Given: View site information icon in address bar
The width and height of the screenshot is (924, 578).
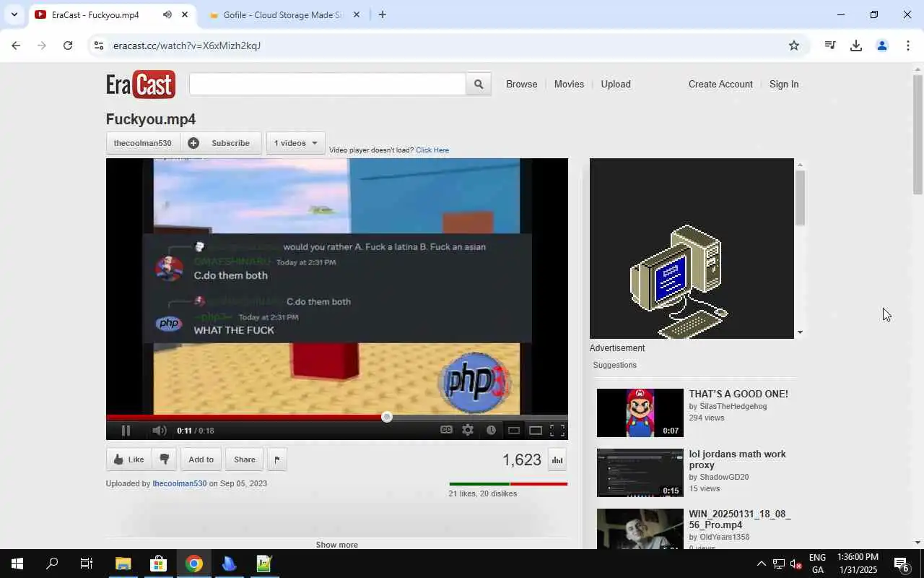Looking at the screenshot, I should pos(99,46).
